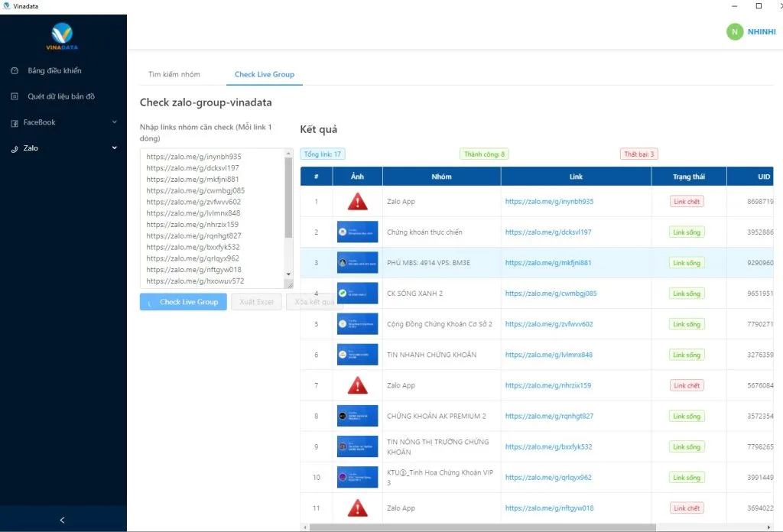Click thumbnail of Chứng khoán thực chiến group
Image resolution: width=783 pixels, height=532 pixels.
coord(357,232)
